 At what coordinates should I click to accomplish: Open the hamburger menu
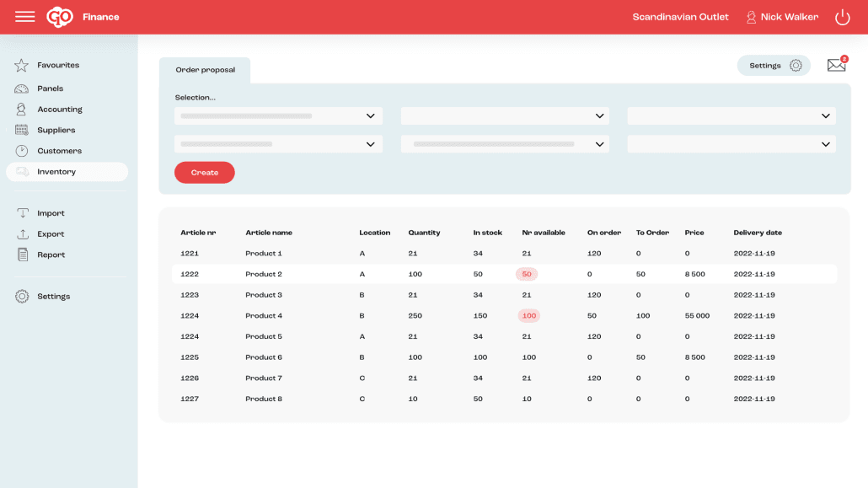coord(25,17)
